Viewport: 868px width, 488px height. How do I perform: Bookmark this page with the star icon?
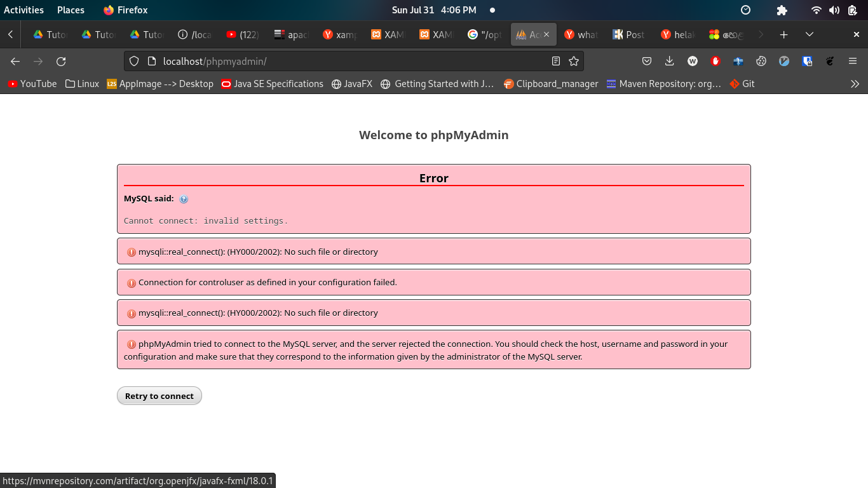(x=574, y=61)
